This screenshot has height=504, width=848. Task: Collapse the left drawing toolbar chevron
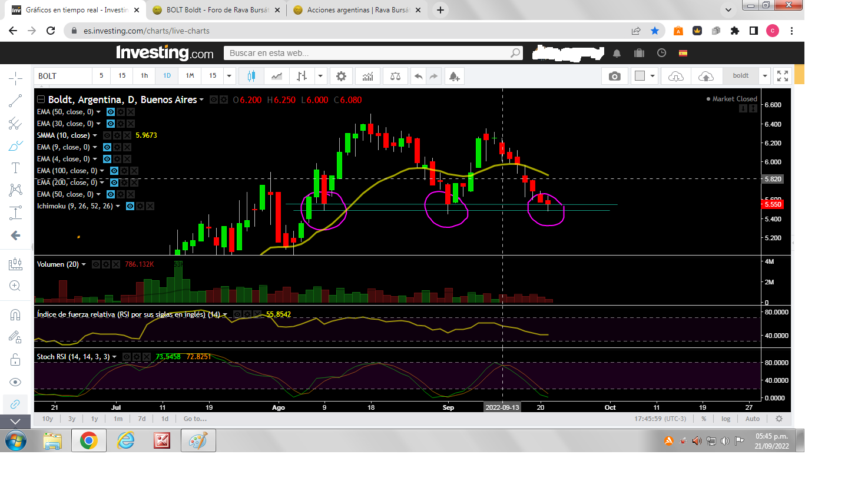[15, 422]
